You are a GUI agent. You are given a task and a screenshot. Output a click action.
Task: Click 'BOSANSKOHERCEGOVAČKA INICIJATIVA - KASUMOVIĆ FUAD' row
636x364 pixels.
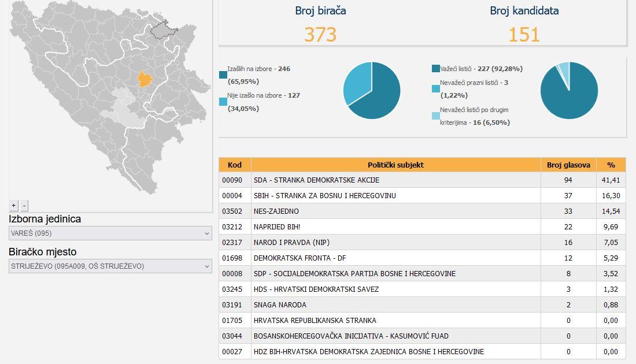point(351,336)
